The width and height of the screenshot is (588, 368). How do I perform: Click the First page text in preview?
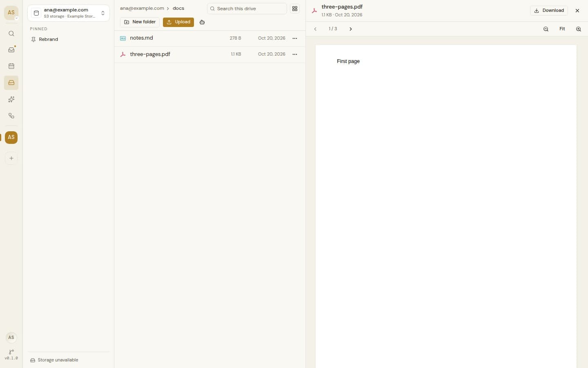coord(348,61)
